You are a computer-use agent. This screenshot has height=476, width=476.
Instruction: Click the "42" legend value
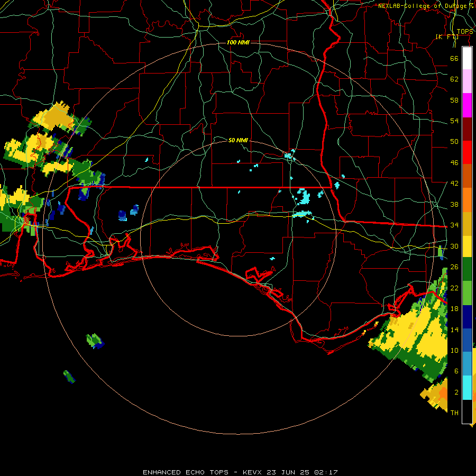tap(454, 184)
